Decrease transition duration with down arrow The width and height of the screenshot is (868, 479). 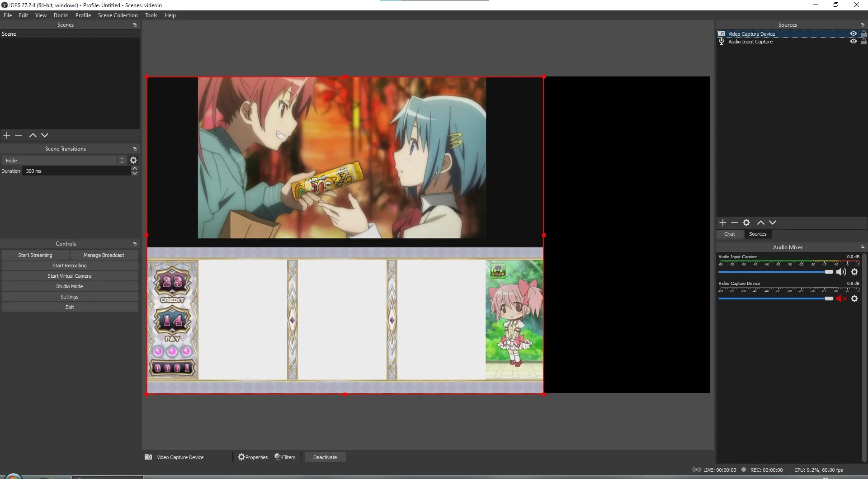[x=135, y=173]
